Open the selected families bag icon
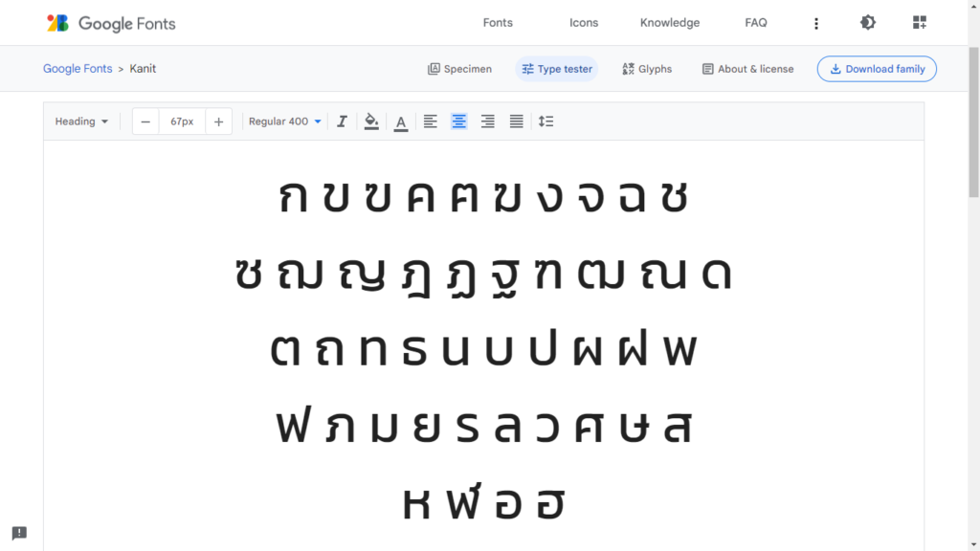Viewport: 980px width, 551px height. 920,23
